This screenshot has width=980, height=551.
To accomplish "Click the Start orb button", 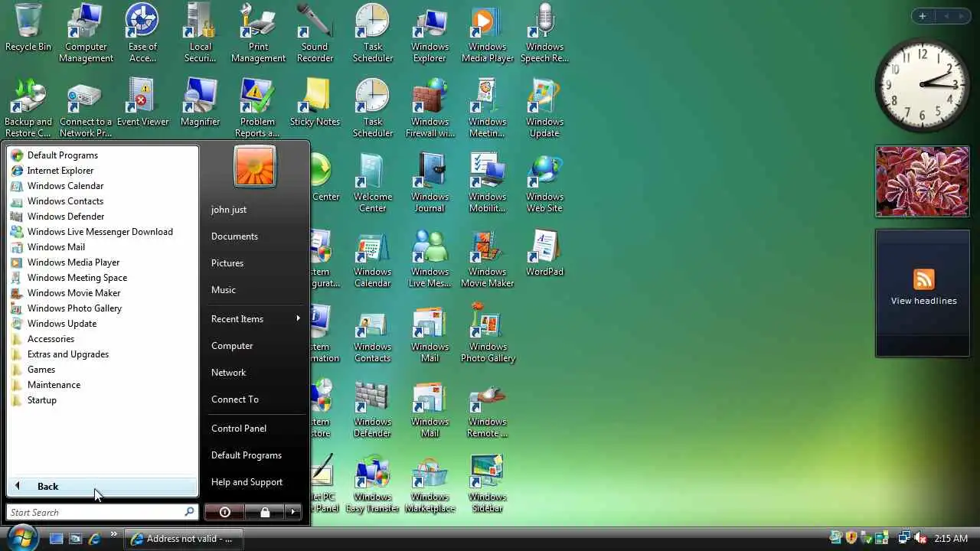I will (x=21, y=536).
